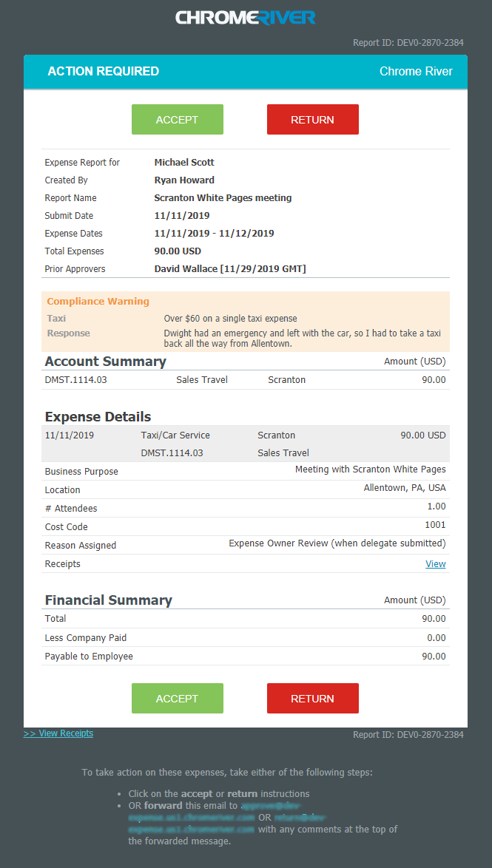Open the View link in Receipts row
Screen dimensions: 492x868
(435, 563)
